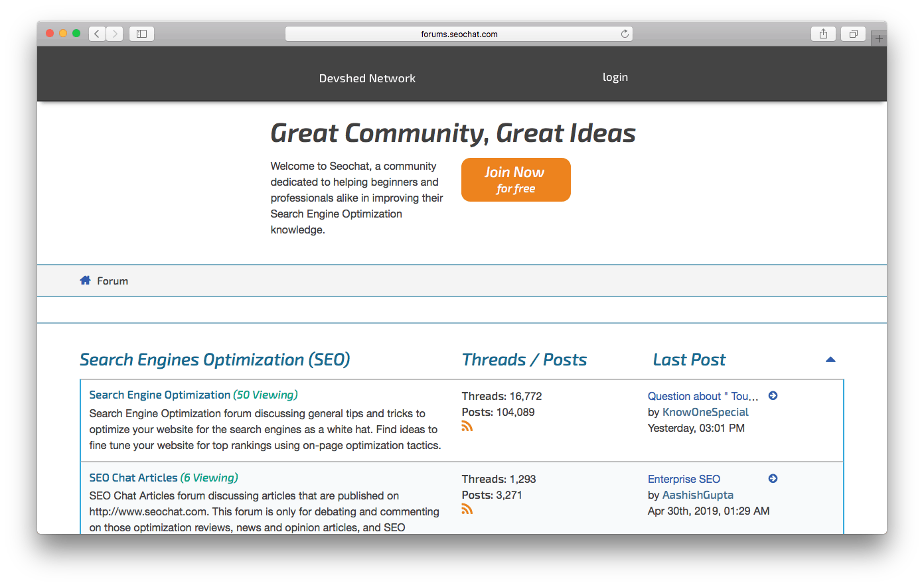This screenshot has width=924, height=587.
Task: Click the Threads: 16,772 count text
Action: coord(502,396)
